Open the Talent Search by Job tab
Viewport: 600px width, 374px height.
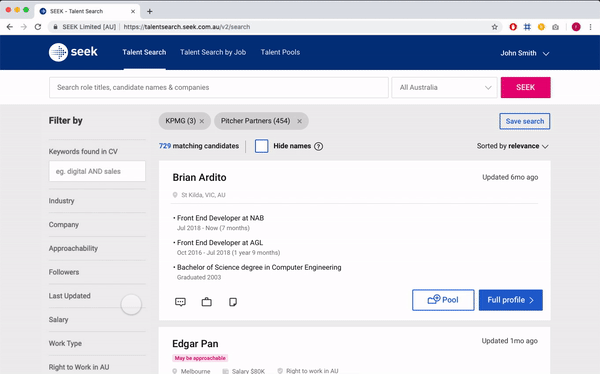pos(213,52)
